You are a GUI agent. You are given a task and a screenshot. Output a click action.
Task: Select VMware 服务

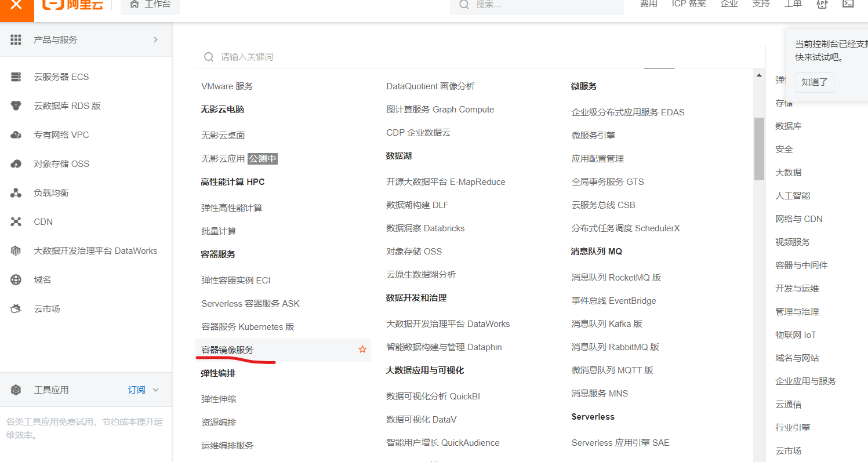[227, 86]
